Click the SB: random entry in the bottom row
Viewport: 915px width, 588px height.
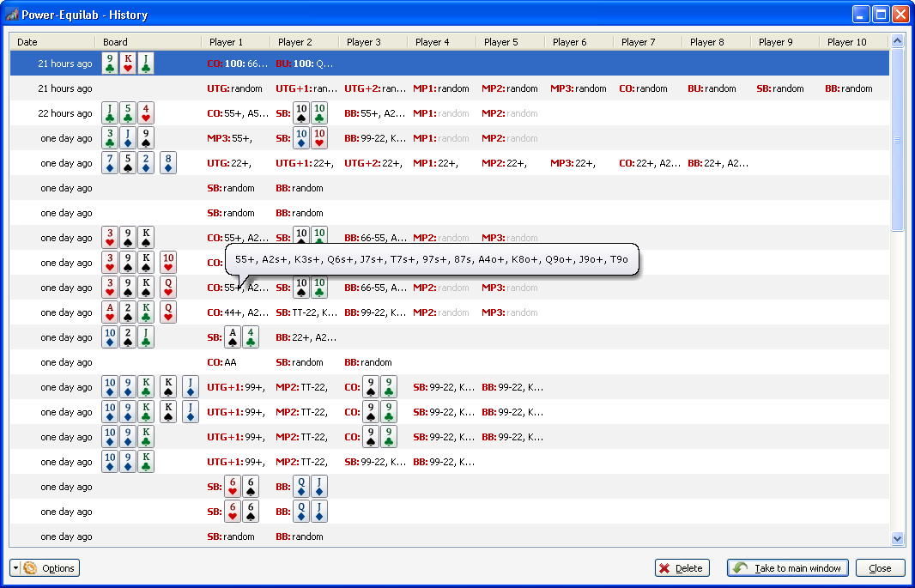[232, 536]
